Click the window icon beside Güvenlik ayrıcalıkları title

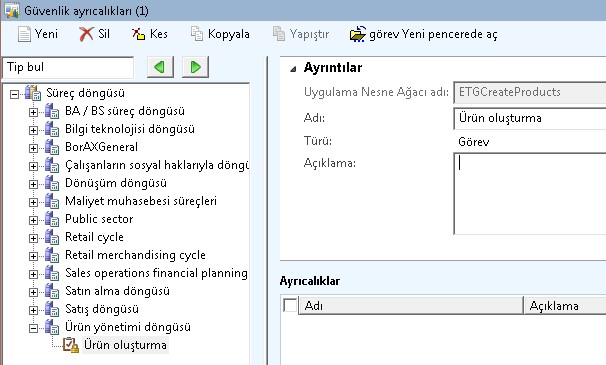coord(12,10)
